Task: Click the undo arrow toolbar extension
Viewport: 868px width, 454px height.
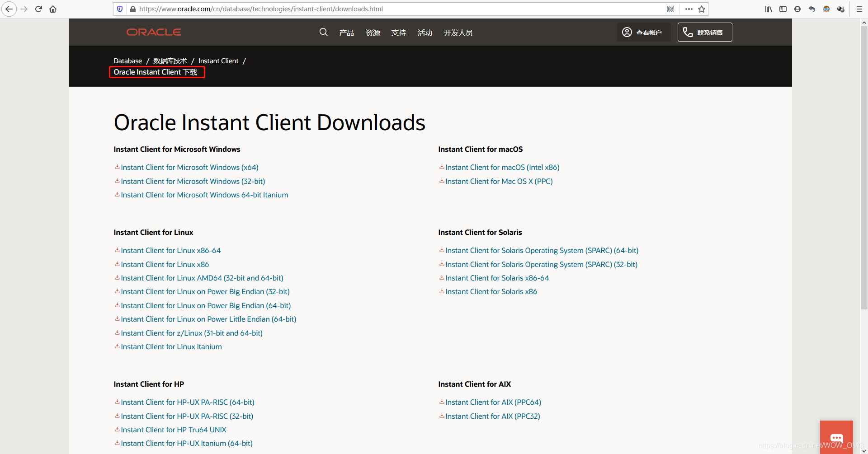Action: (812, 9)
